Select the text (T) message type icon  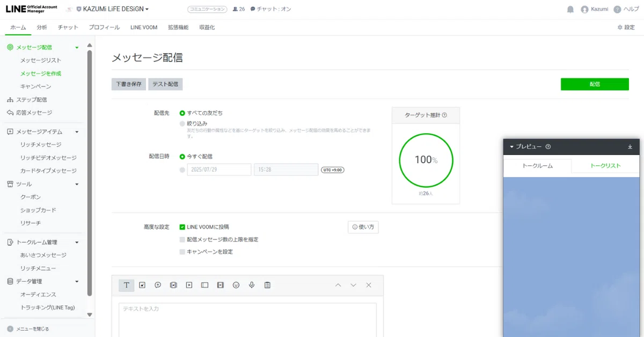coord(126,285)
